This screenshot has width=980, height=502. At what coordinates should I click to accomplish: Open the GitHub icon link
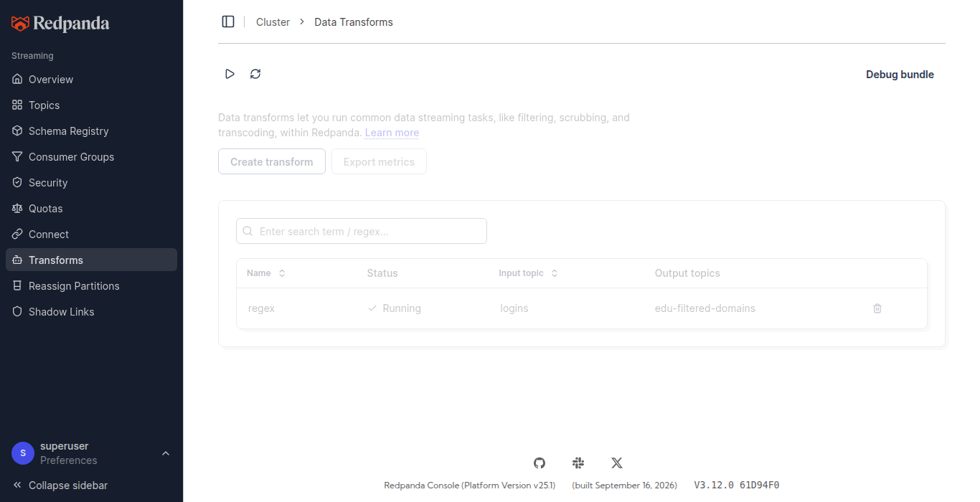540,463
